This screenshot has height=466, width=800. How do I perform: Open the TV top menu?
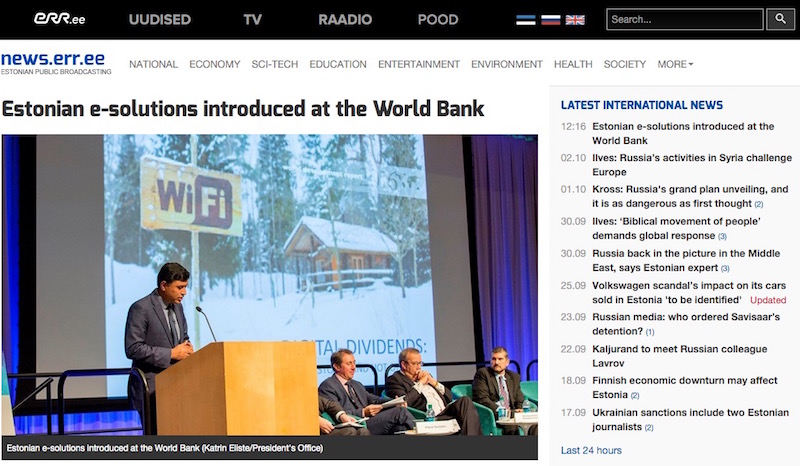253,19
